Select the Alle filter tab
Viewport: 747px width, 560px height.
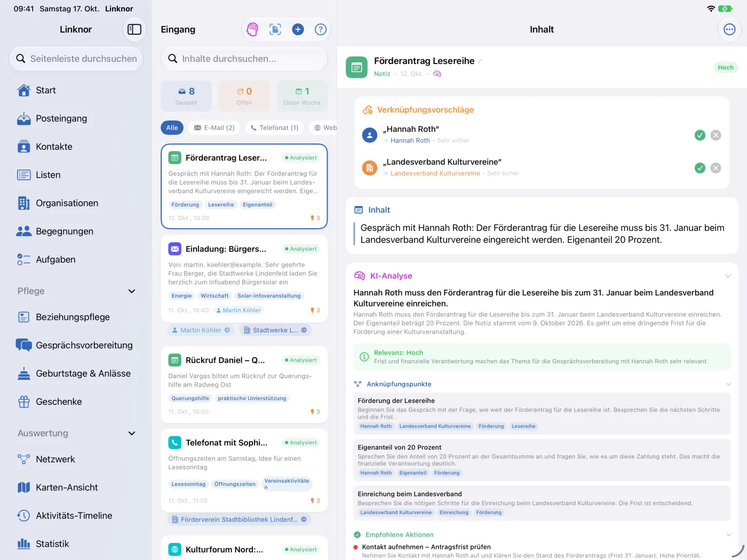click(172, 128)
